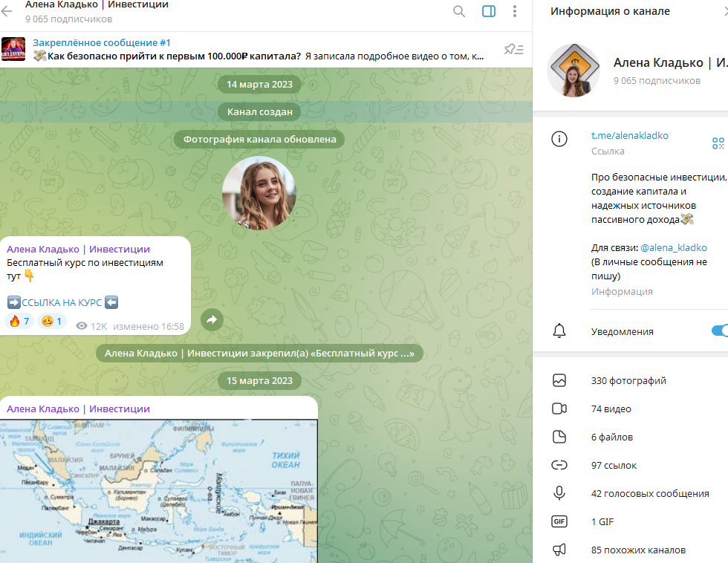The height and width of the screenshot is (563, 728).
Task: Click the bell notifications icon
Action: tap(559, 331)
